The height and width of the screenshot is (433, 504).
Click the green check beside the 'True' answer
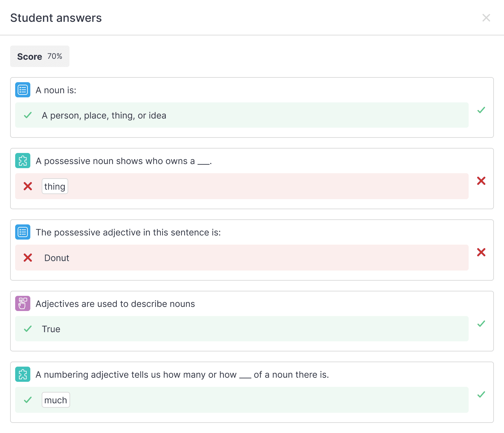(28, 329)
